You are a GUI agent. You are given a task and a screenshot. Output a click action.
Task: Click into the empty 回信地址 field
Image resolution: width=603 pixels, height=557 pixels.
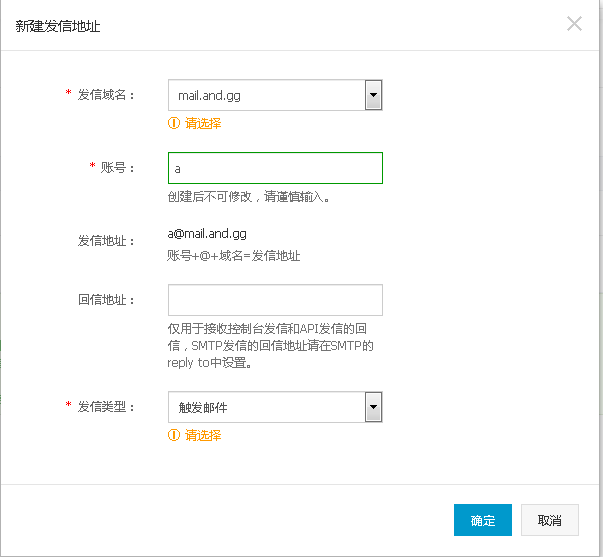pos(275,300)
